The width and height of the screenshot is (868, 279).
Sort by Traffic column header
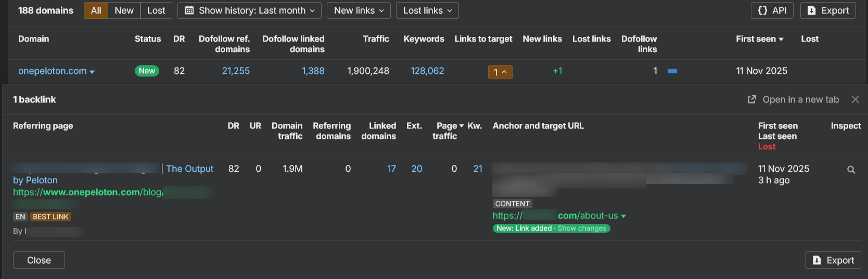376,39
